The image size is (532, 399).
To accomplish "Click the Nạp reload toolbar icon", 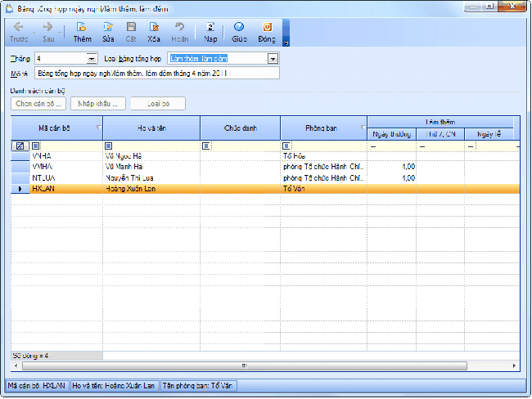I will pos(210,27).
